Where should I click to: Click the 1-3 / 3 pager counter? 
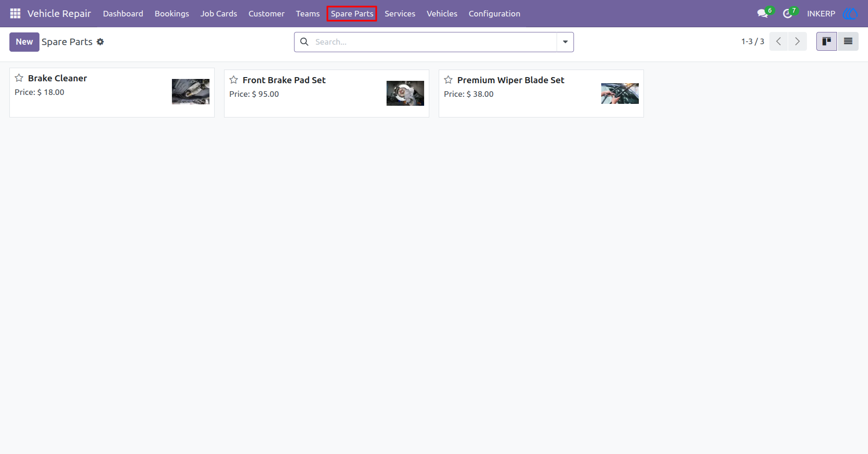point(752,41)
